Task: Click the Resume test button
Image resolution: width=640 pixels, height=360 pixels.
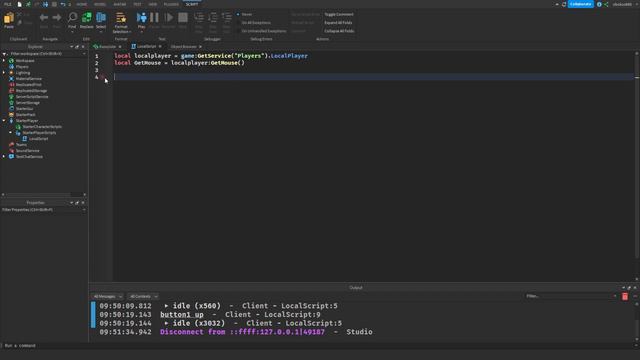Action: [168, 17]
